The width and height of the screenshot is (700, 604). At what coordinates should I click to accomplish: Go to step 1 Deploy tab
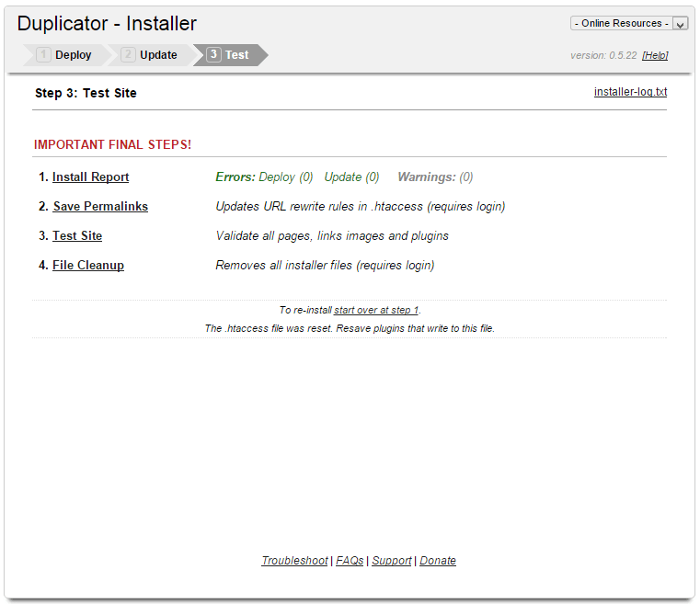64,55
